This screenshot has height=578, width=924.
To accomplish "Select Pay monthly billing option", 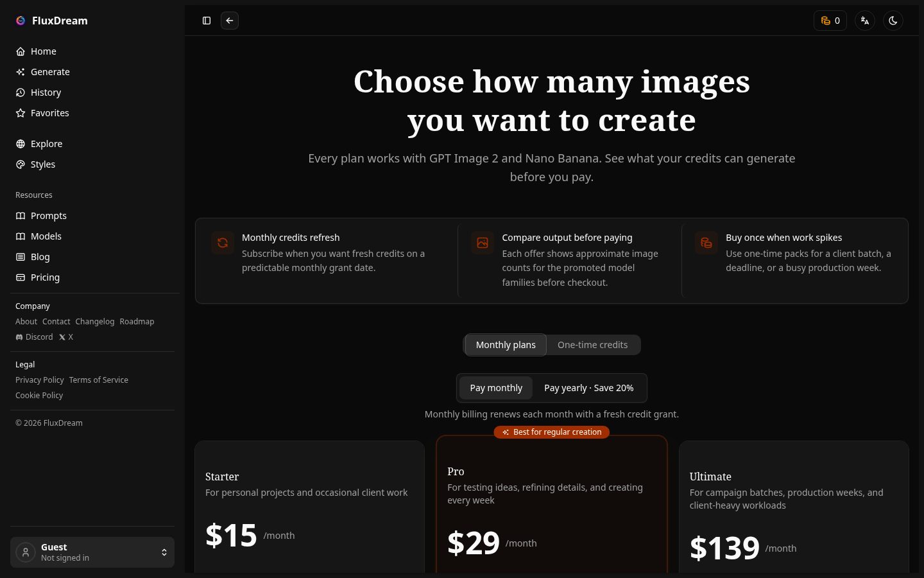I will (496, 388).
